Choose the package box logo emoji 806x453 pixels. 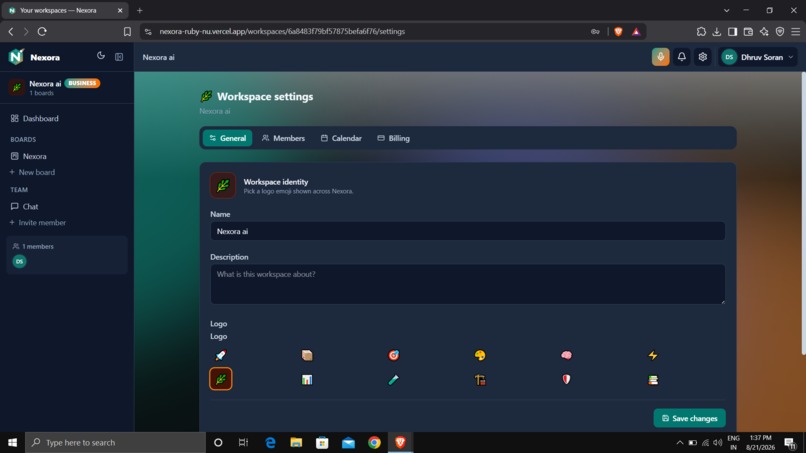307,355
